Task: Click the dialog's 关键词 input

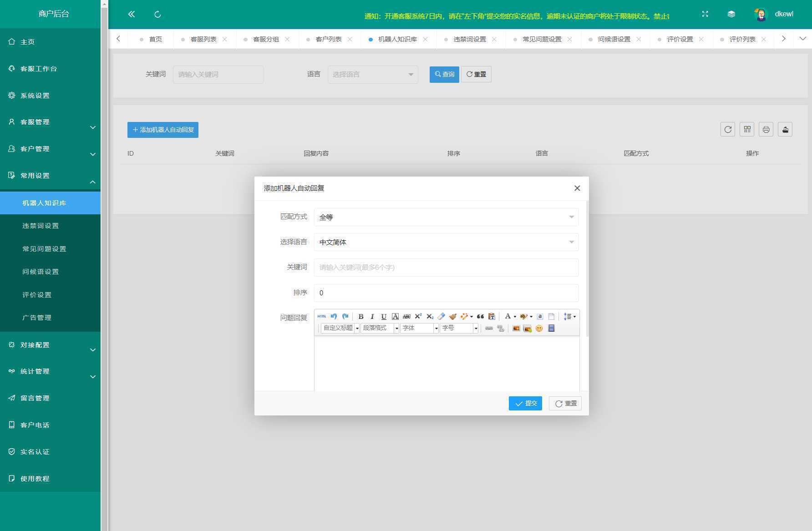Action: pos(446,268)
